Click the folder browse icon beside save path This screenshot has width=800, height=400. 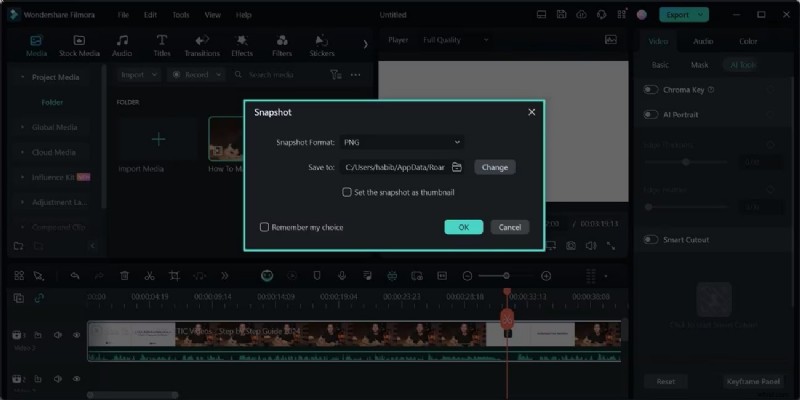tap(457, 167)
